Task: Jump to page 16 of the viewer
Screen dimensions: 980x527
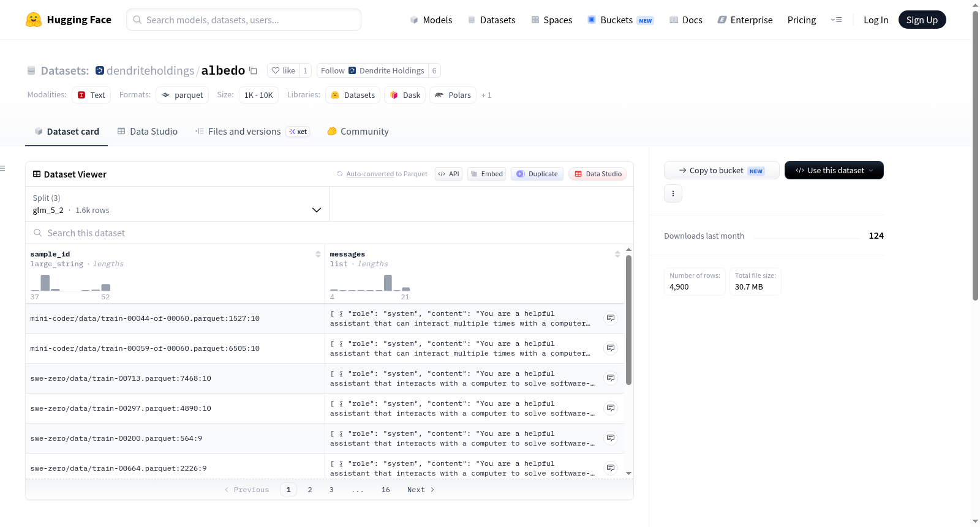Action: coord(386,490)
